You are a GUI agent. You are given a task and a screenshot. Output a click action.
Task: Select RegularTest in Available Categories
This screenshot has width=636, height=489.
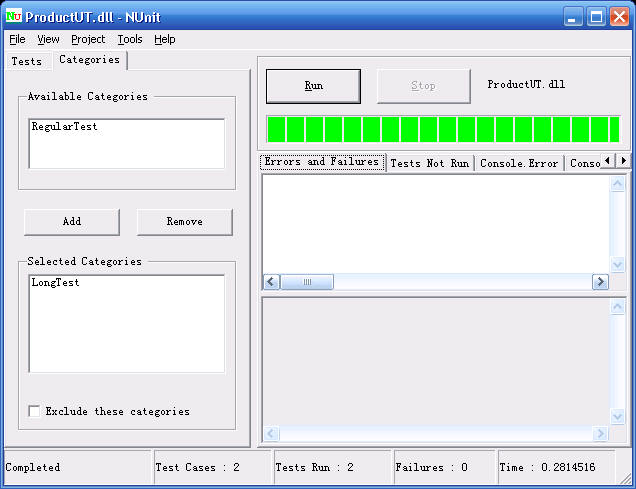click(64, 127)
